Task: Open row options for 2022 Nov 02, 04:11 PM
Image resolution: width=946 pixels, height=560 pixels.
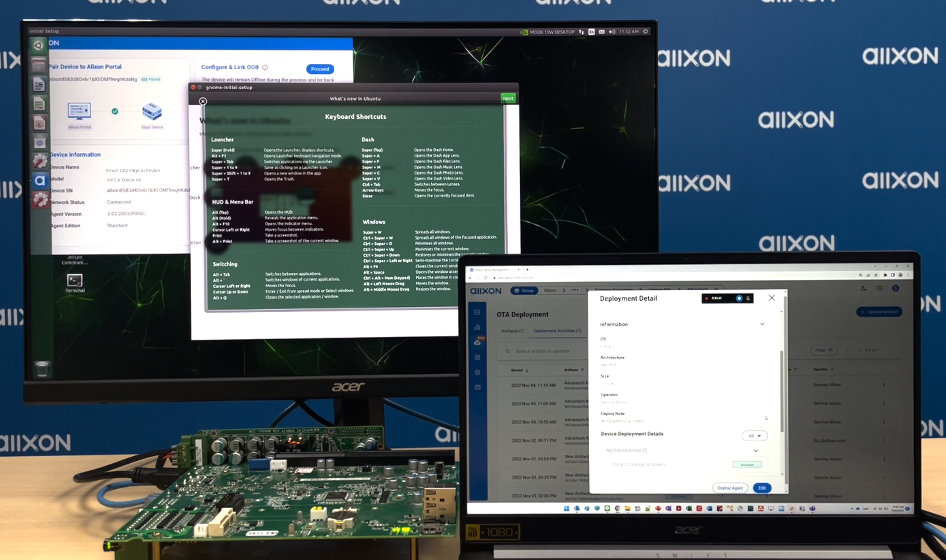Action: click(x=884, y=440)
